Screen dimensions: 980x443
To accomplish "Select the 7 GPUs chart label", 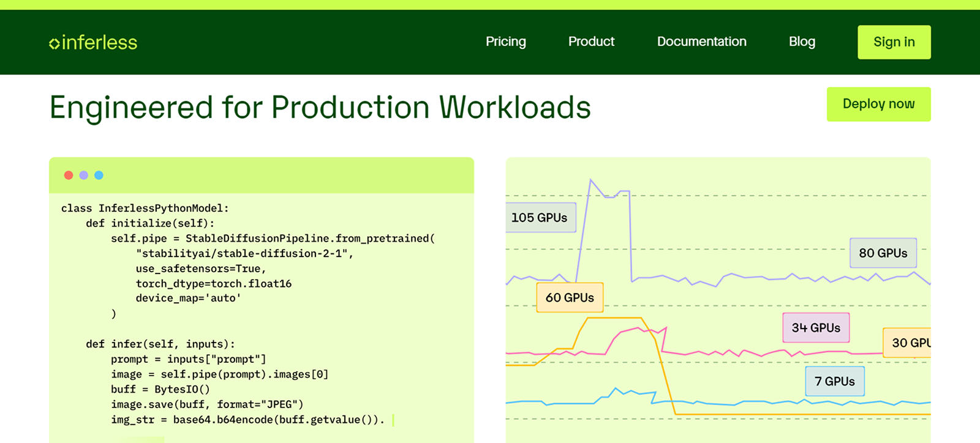I will coord(835,381).
